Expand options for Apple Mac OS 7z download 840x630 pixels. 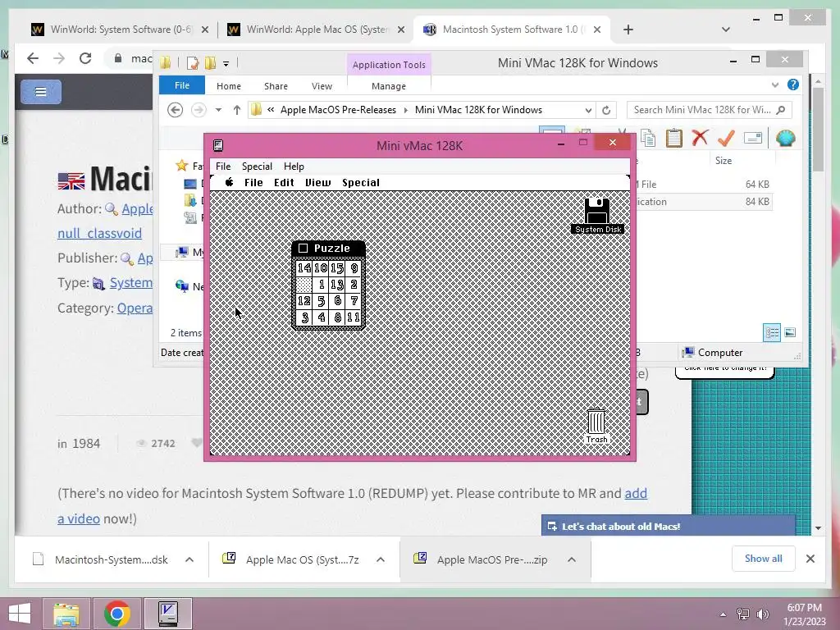pyautogui.click(x=381, y=559)
